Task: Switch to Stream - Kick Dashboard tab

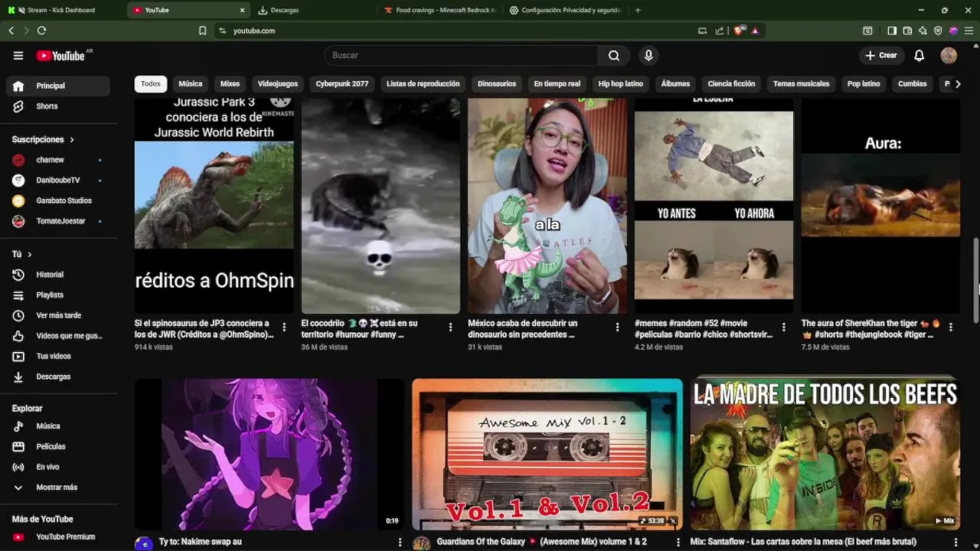Action: click(61, 10)
